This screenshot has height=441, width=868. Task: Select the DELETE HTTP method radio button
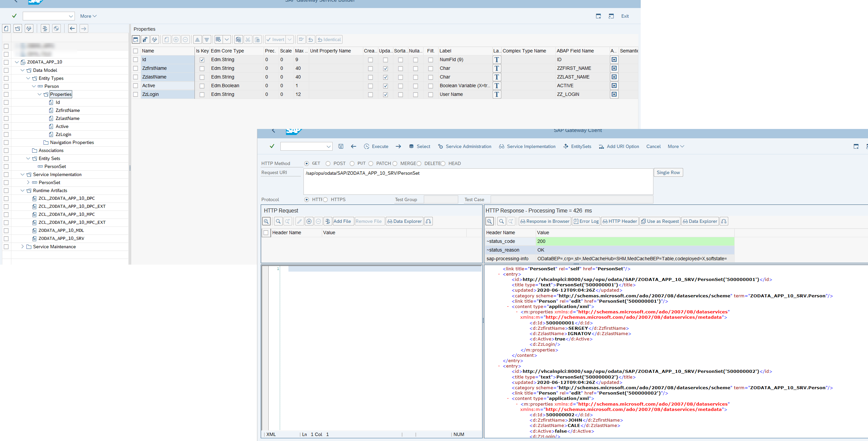tap(419, 164)
